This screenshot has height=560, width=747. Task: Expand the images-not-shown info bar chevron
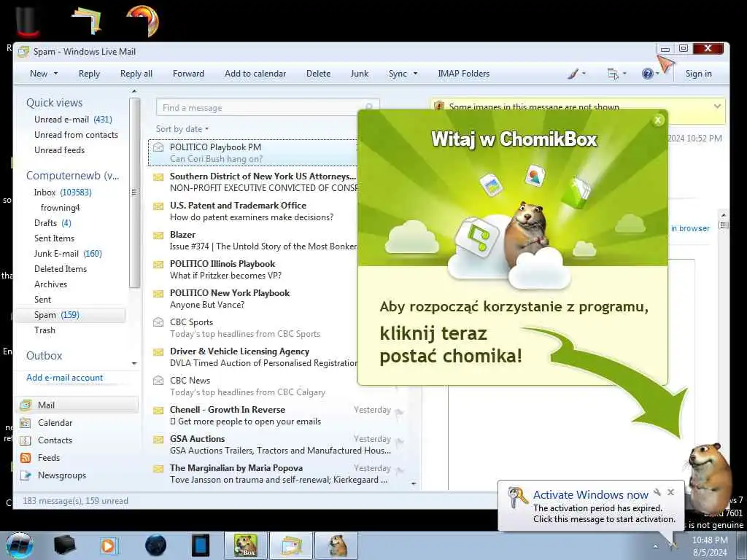click(x=717, y=106)
